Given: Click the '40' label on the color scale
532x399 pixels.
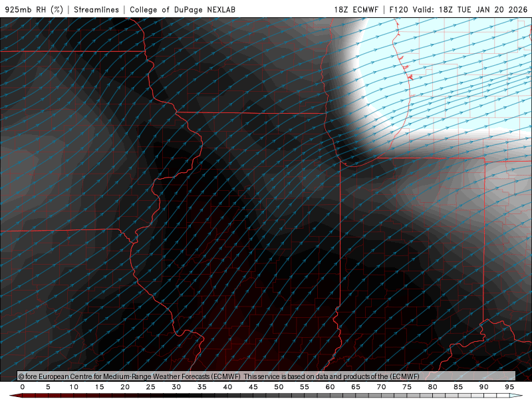Looking at the screenshot, I should [227, 387].
